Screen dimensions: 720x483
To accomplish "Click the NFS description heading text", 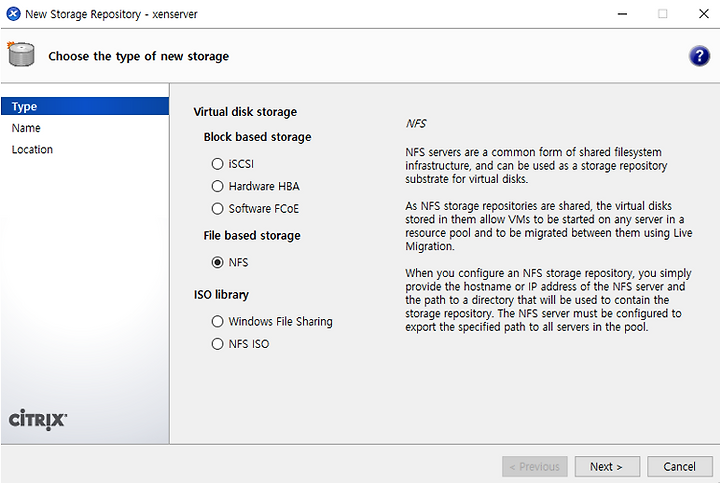I will pos(416,124).
